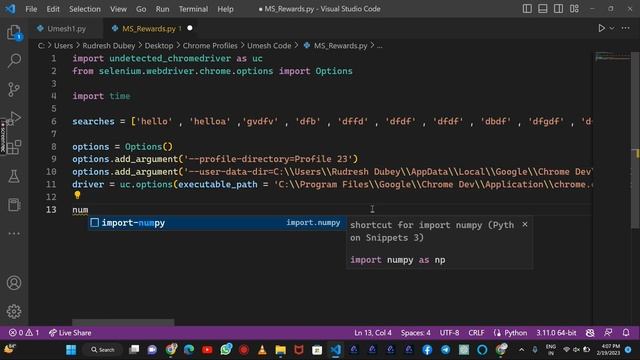This screenshot has height=360, width=640.
Task: Run the Python file with play button
Action: click(x=601, y=28)
